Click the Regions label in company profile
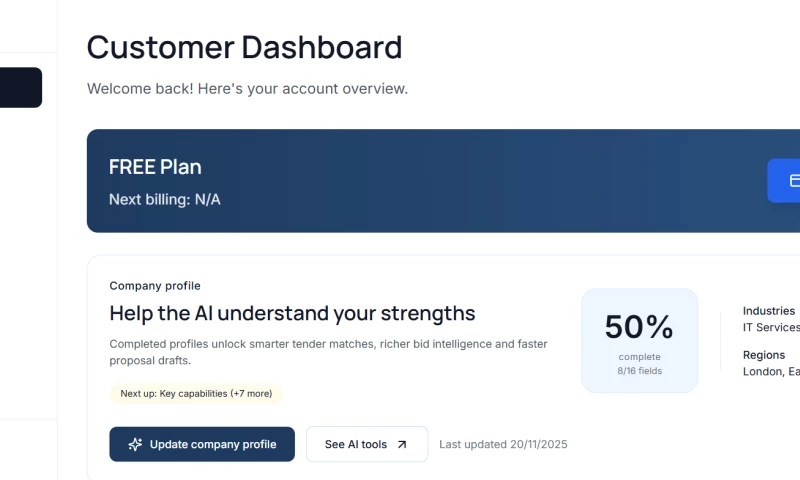This screenshot has height=480, width=800. 764,355
